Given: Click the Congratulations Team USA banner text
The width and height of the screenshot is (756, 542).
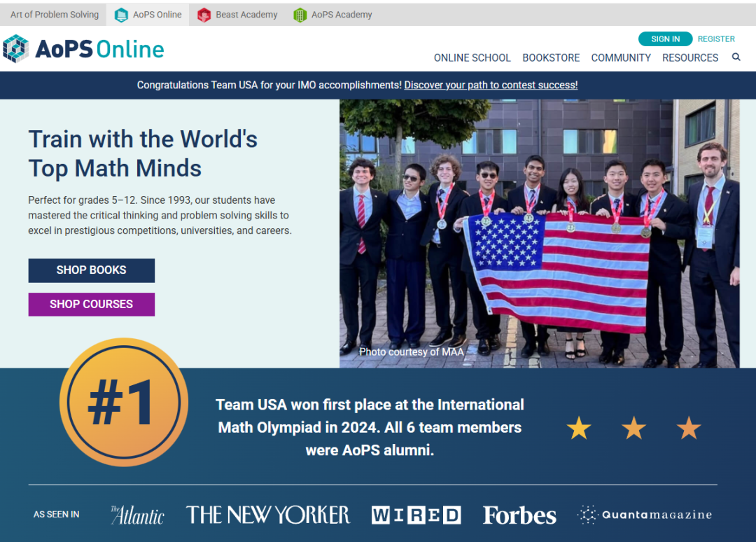Looking at the screenshot, I should 269,85.
